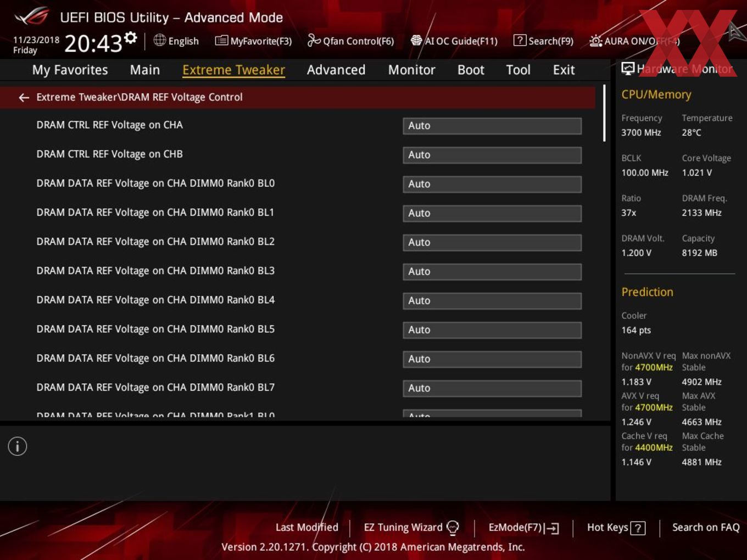This screenshot has height=560, width=747.
Task: Click the 11/23/2018 date text
Action: pos(36,40)
